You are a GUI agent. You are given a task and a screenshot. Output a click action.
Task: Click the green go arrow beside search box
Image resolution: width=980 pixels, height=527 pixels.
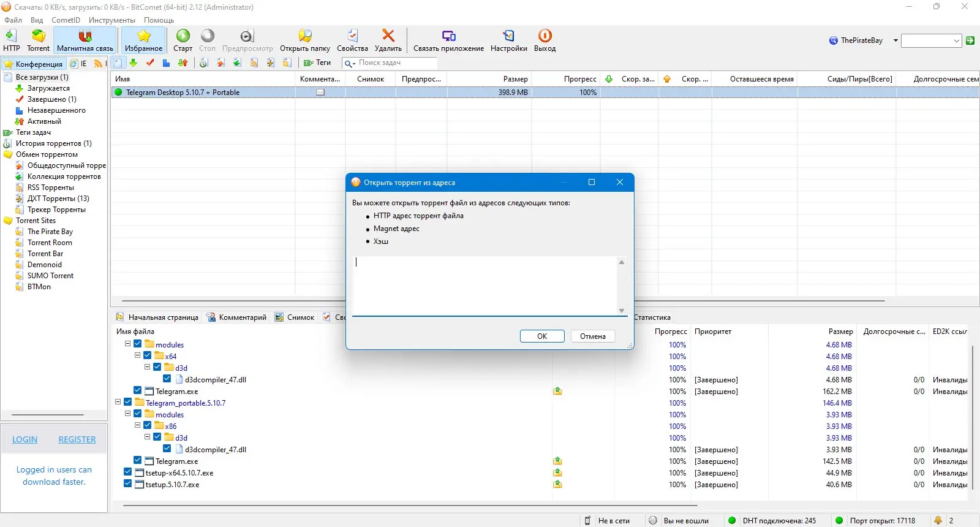(970, 40)
